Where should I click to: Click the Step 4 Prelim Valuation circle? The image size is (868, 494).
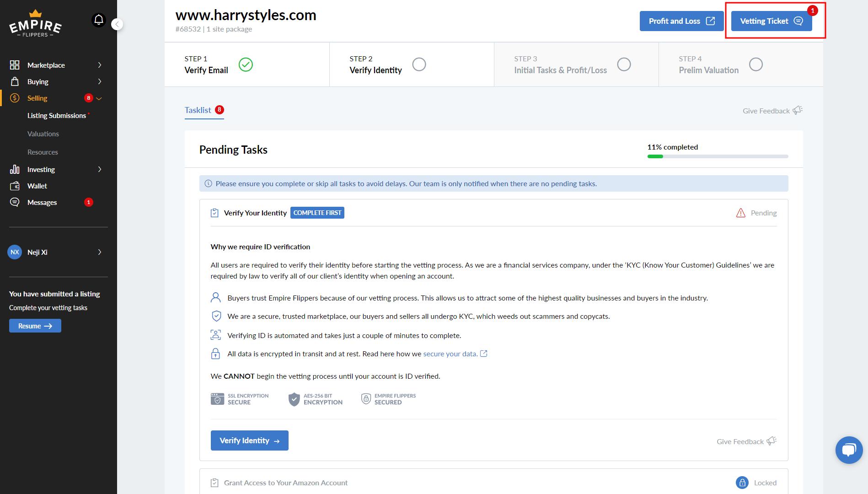click(x=755, y=64)
